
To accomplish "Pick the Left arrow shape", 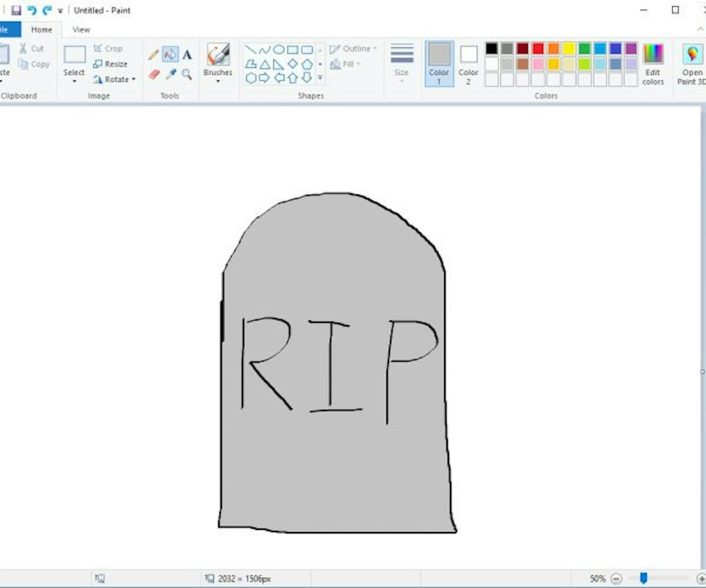I will click(x=279, y=78).
